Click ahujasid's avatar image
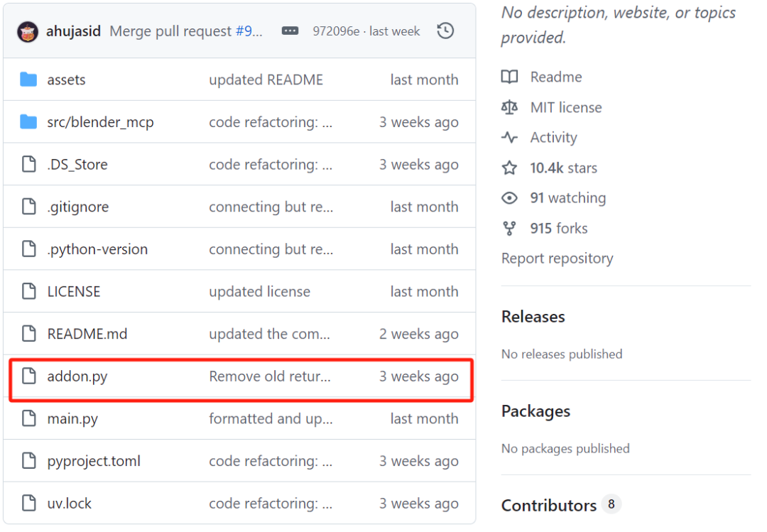This screenshot has width=767, height=532. pyautogui.click(x=28, y=32)
